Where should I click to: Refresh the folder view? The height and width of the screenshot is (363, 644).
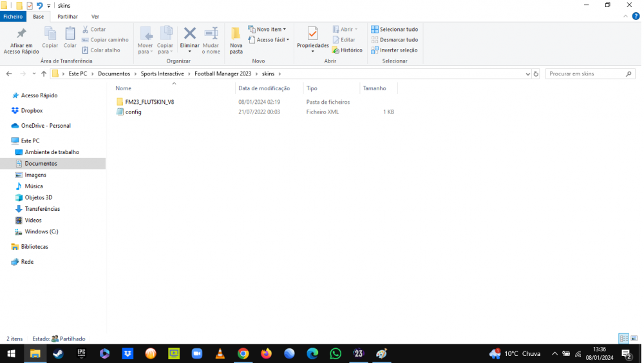tap(536, 74)
